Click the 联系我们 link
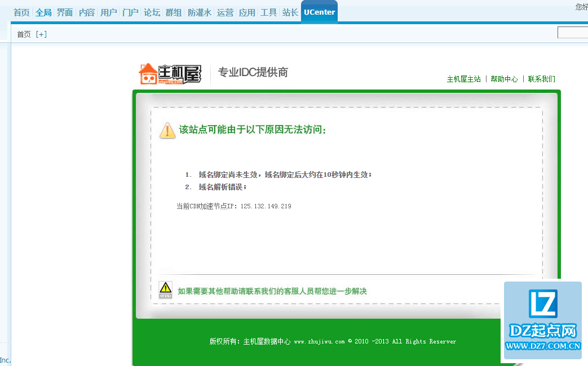 pos(542,79)
